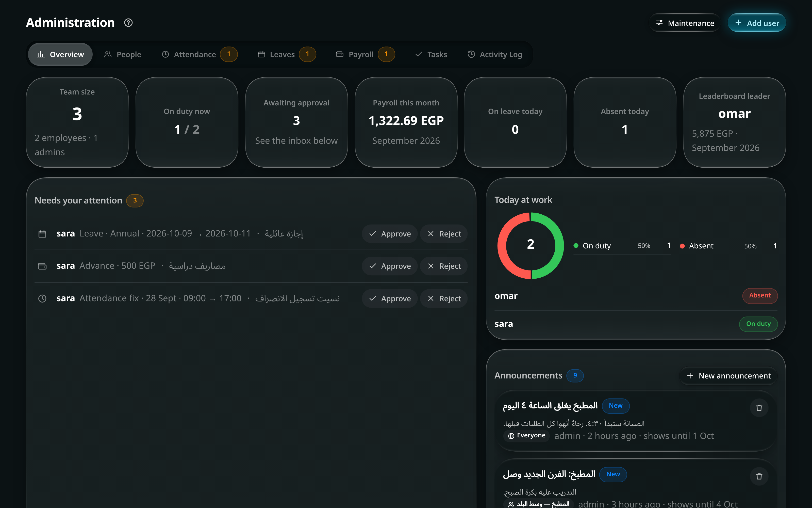812x508 pixels.
Task: View the Activity Log tab
Action: coord(495,54)
